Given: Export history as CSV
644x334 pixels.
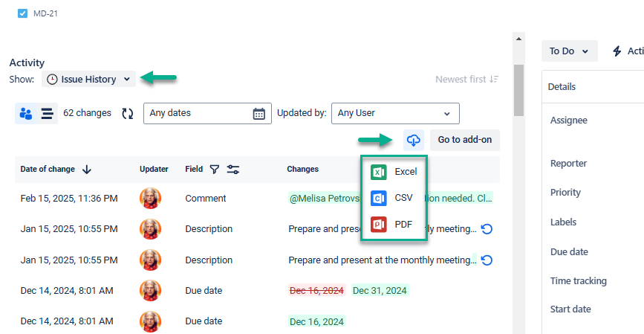Looking at the screenshot, I should (391, 198).
